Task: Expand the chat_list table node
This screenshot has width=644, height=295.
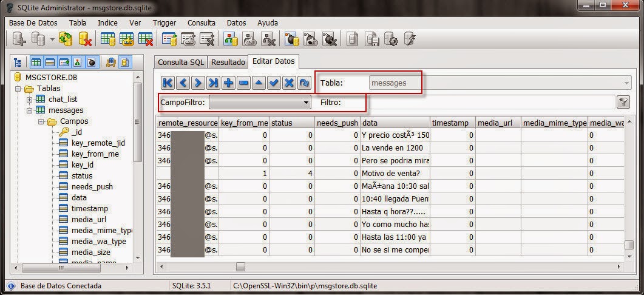Action: (x=29, y=100)
